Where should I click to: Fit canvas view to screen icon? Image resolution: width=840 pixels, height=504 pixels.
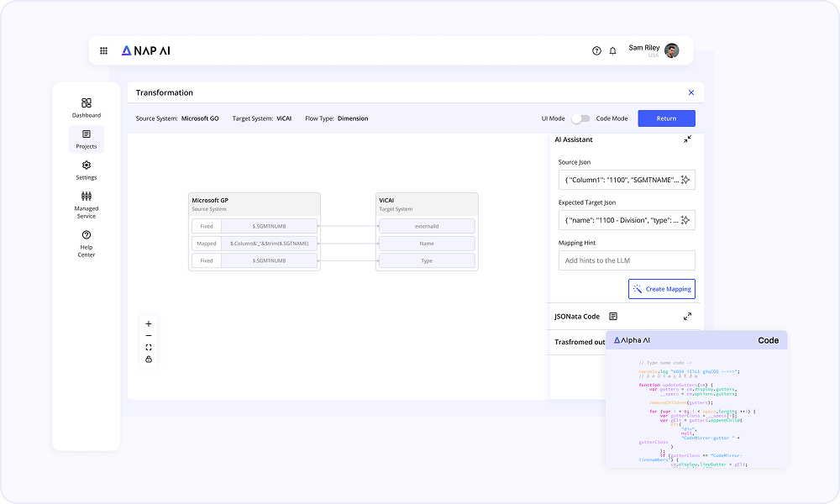[x=149, y=348]
